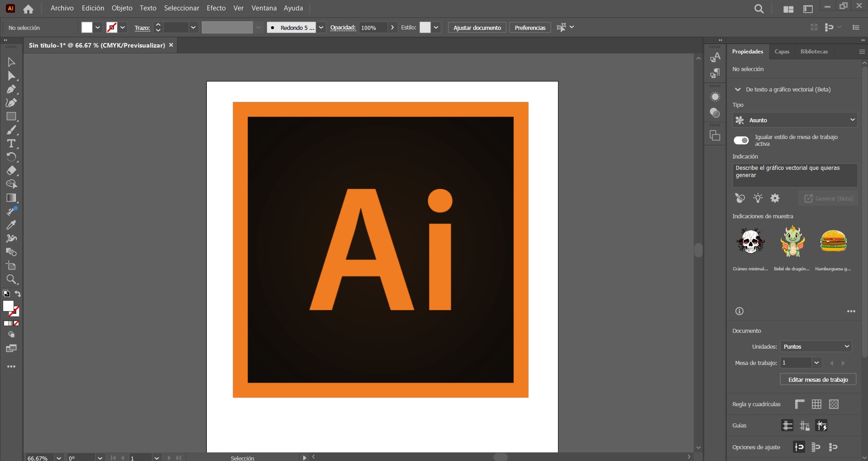Open the Asunto type dropdown

[x=795, y=120]
